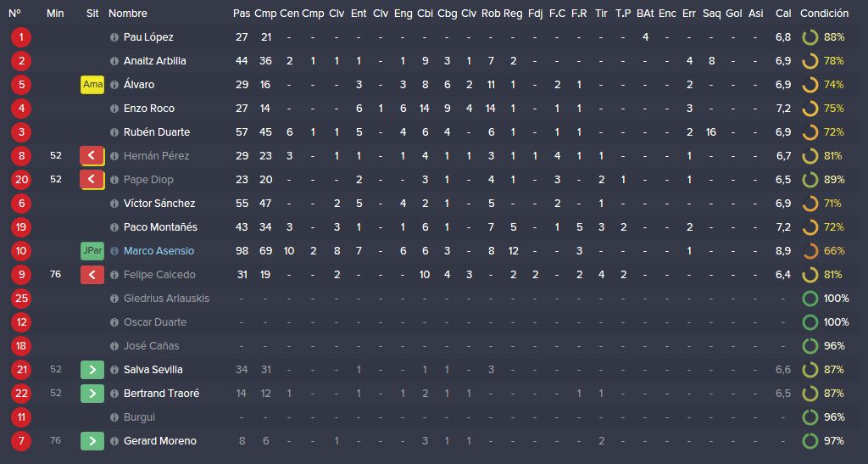
Task: Click the info icon beside Gerard Moreno
Action: pos(114,441)
